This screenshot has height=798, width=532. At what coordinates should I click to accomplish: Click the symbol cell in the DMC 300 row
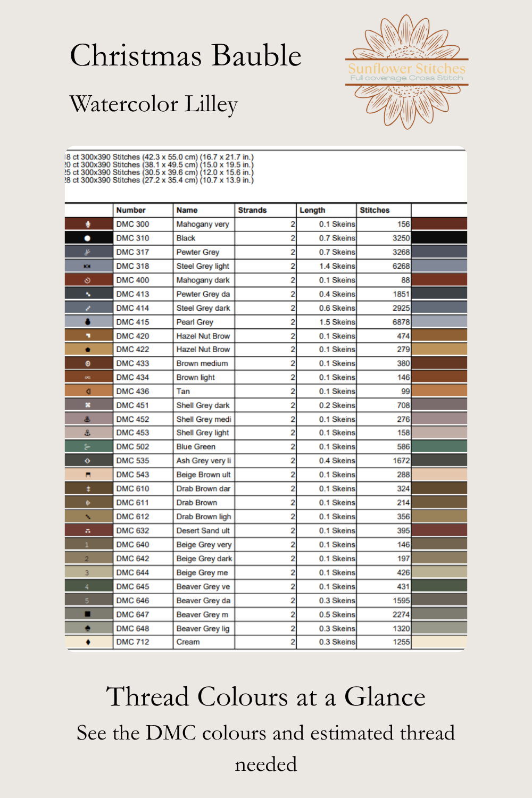[89, 224]
